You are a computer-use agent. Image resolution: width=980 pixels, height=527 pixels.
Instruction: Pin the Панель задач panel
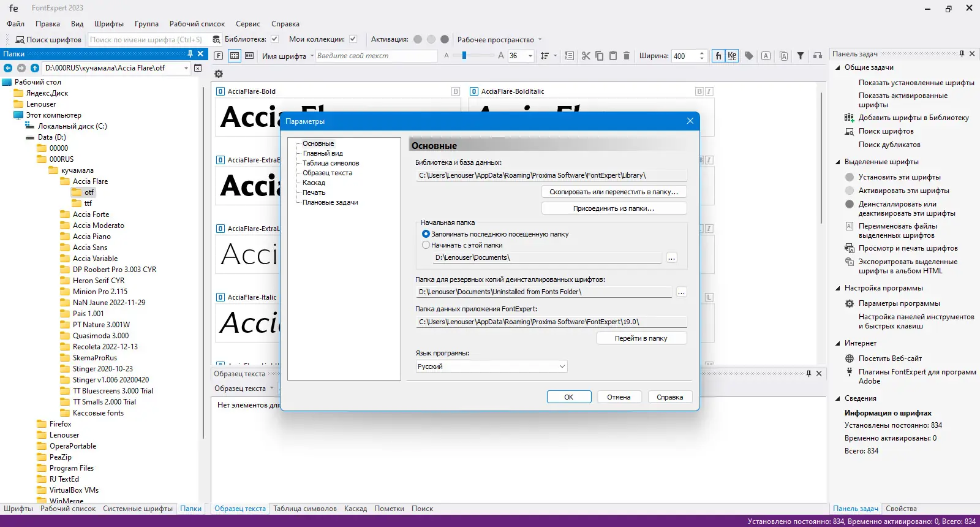(962, 54)
